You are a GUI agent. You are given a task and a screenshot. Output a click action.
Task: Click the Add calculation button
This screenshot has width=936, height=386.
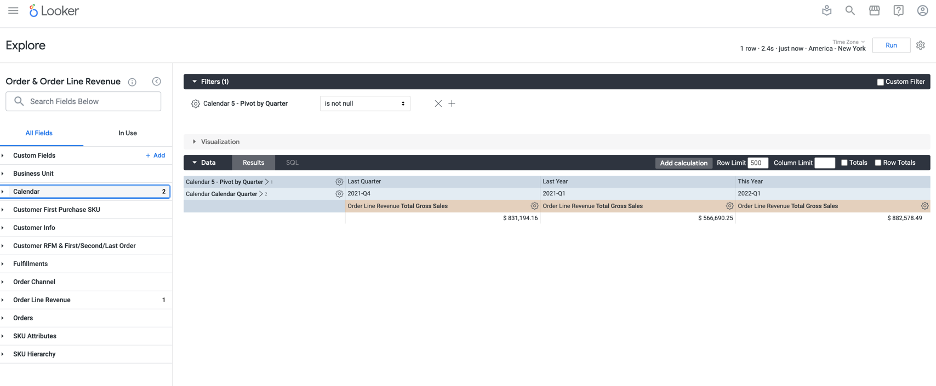click(x=684, y=163)
